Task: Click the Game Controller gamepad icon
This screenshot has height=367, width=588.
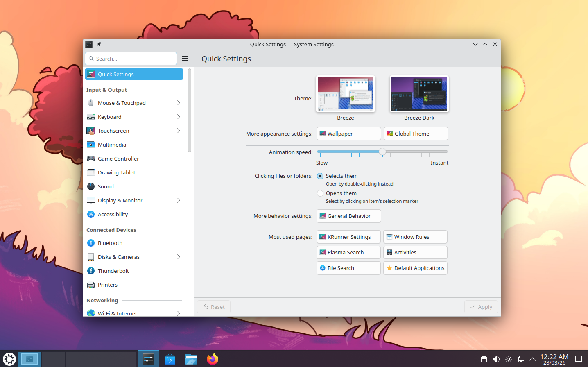Action: click(x=91, y=159)
